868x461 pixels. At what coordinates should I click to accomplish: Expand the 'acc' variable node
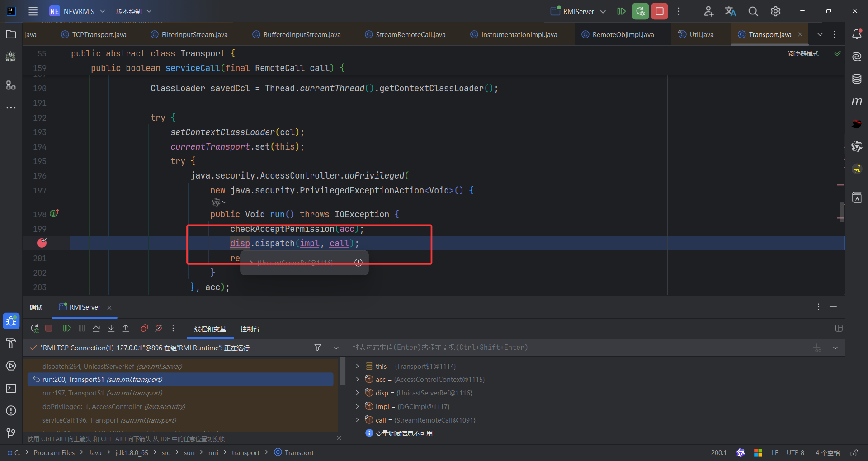coord(357,380)
